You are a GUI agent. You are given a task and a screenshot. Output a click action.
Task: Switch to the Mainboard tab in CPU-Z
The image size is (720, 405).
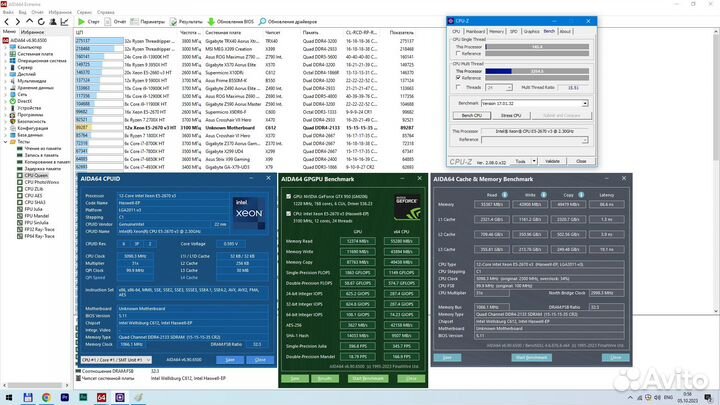(475, 31)
